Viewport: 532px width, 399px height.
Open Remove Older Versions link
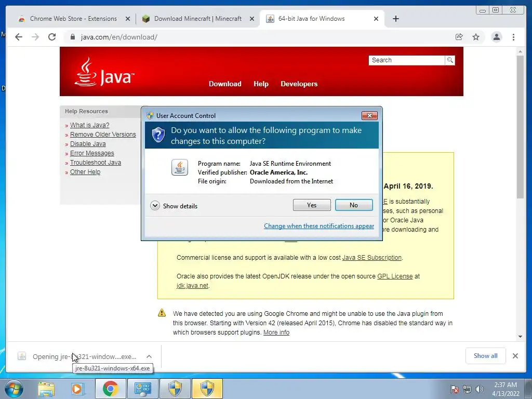103,135
